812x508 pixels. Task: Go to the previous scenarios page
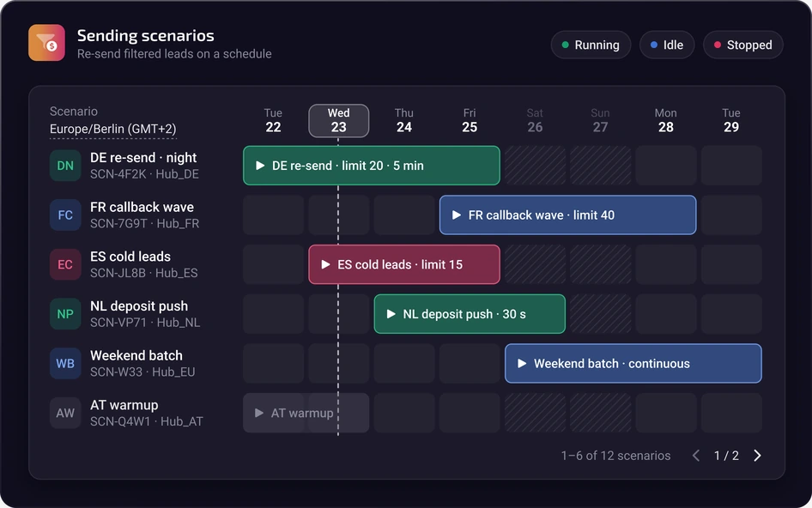coord(696,455)
